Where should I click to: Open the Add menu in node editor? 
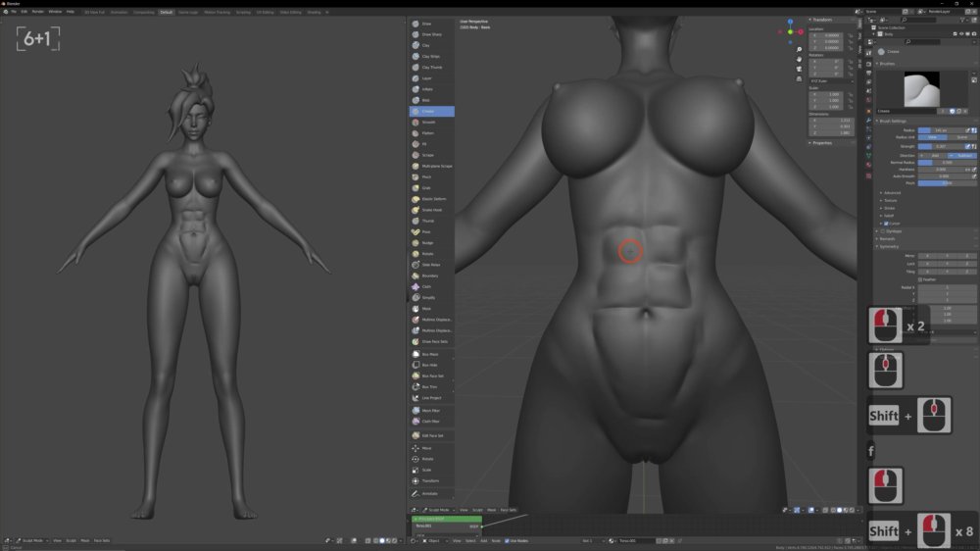(484, 541)
